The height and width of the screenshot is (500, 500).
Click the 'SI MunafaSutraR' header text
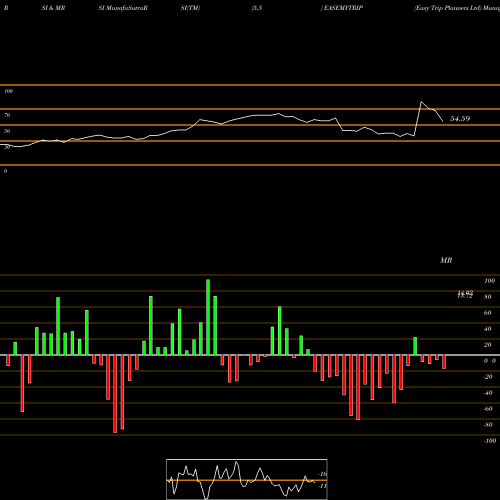point(123,8)
